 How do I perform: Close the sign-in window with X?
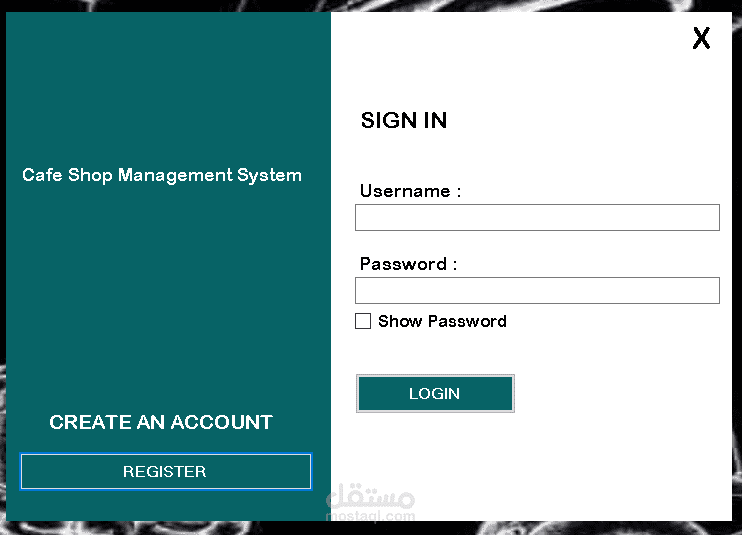701,38
